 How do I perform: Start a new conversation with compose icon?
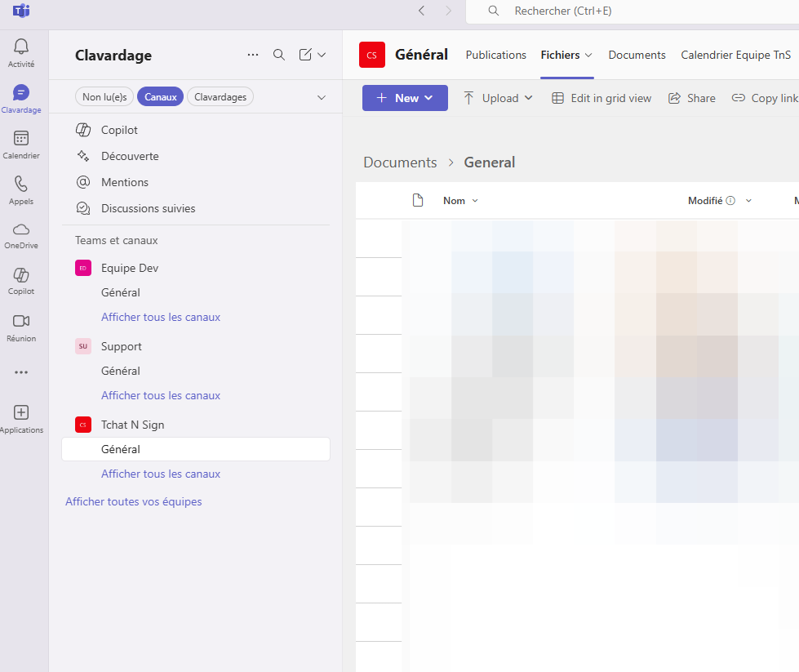point(305,55)
